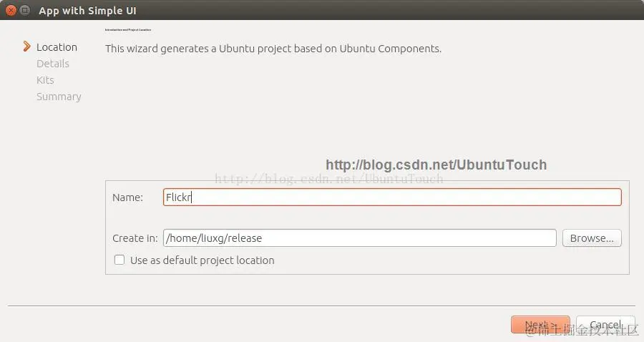Enable Use as default project location
This screenshot has height=342, width=644.
119,260
